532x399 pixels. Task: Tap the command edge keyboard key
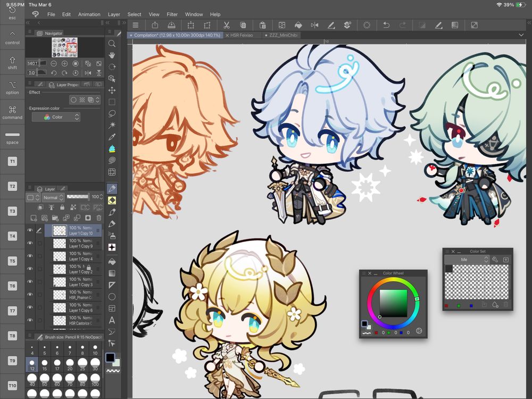12,113
